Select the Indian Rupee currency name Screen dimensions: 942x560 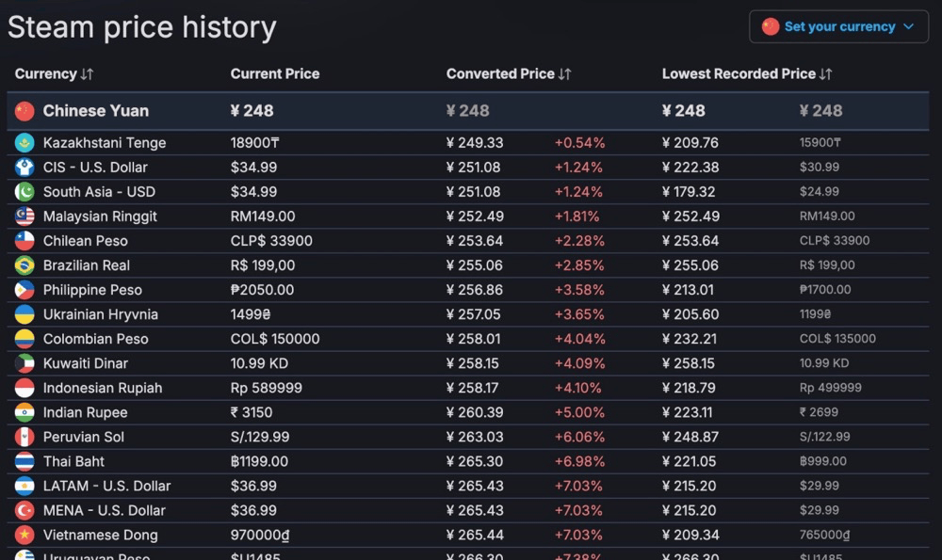click(86, 412)
